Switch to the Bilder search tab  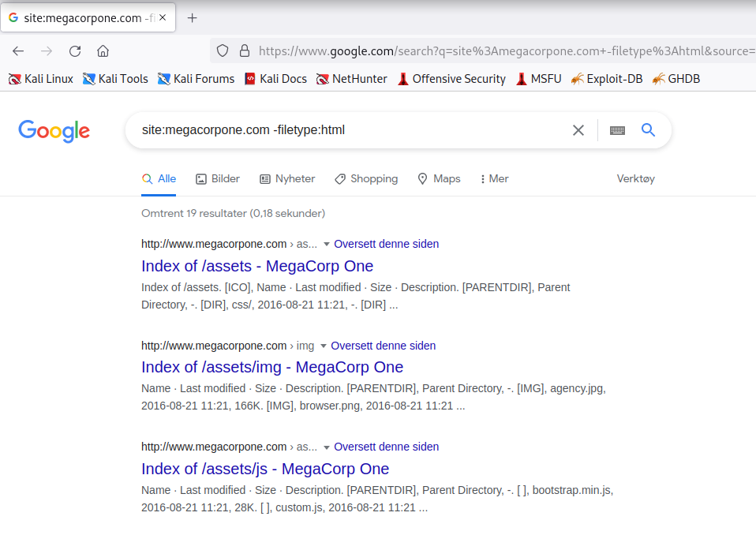[x=218, y=179]
